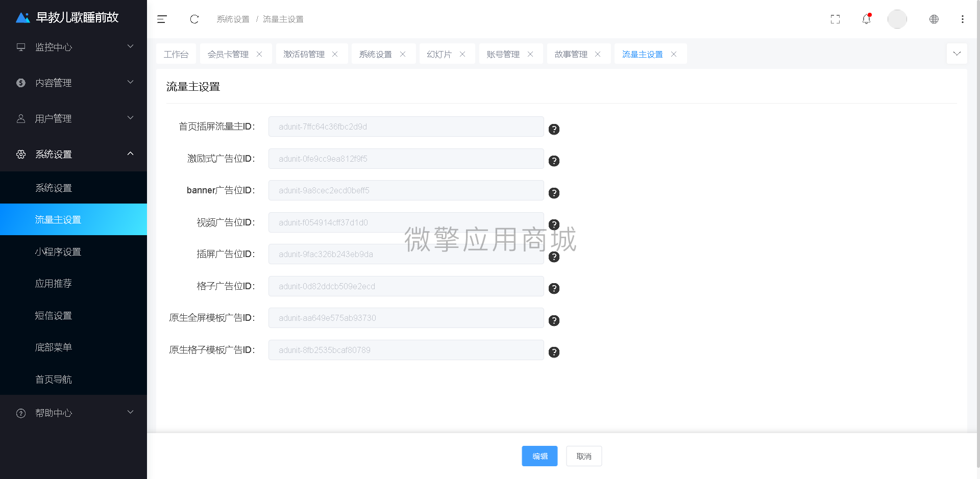980x479 pixels.
Task: Click the 格子广告位ID input field
Action: (406, 286)
